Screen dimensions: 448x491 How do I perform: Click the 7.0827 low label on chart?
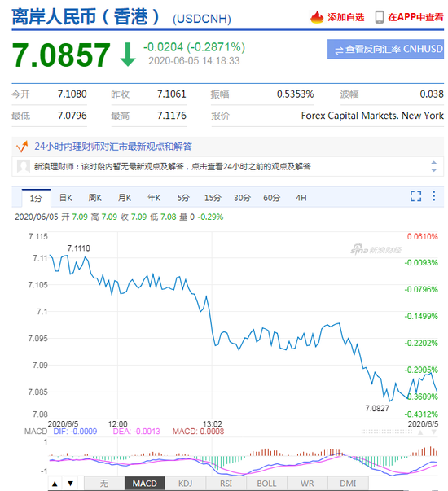377,408
